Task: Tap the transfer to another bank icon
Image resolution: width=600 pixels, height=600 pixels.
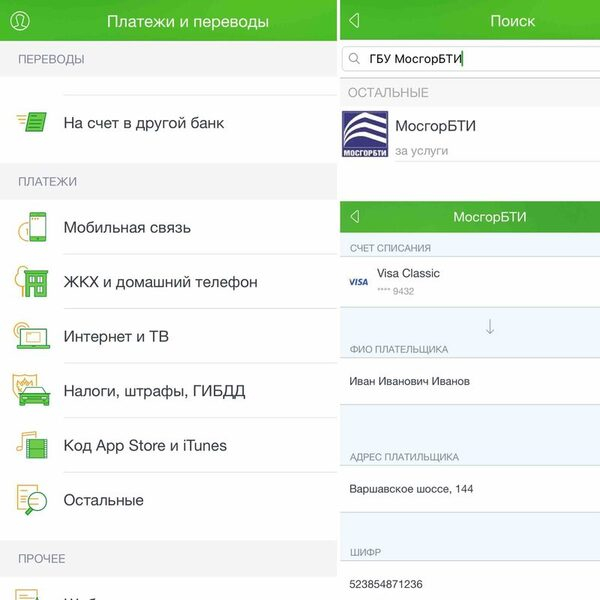Action: [x=32, y=122]
